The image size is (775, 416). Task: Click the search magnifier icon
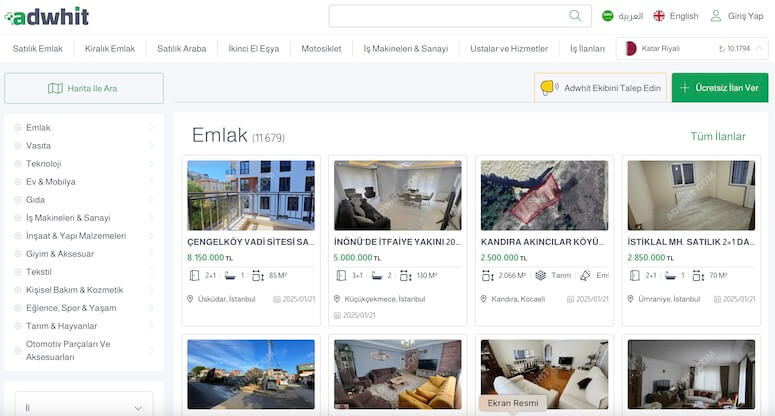pos(575,16)
